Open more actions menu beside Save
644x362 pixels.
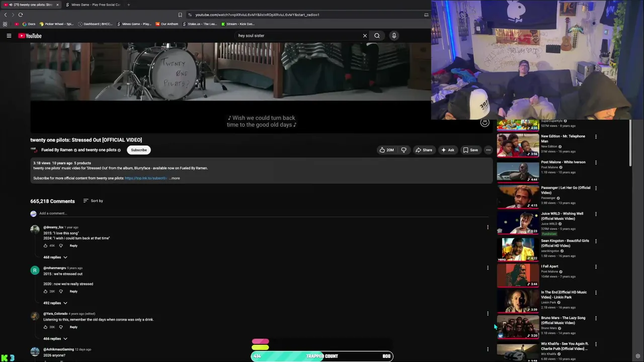click(488, 150)
